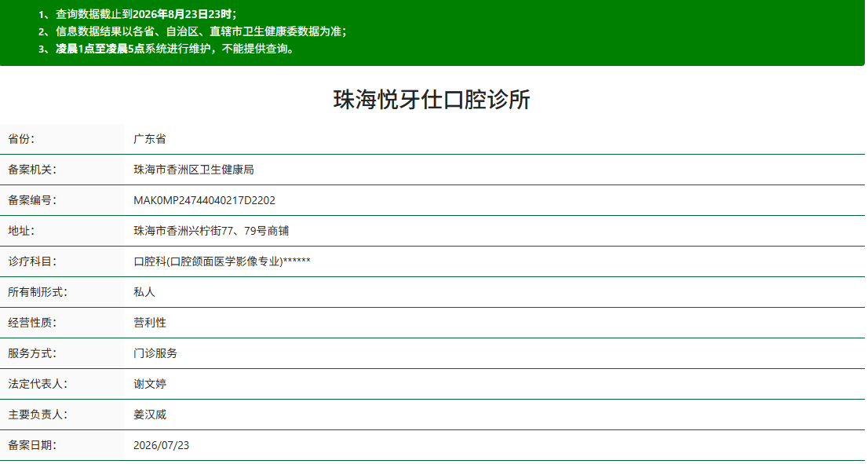Click the 地址 label
The width and height of the screenshot is (868, 464).
21,231
